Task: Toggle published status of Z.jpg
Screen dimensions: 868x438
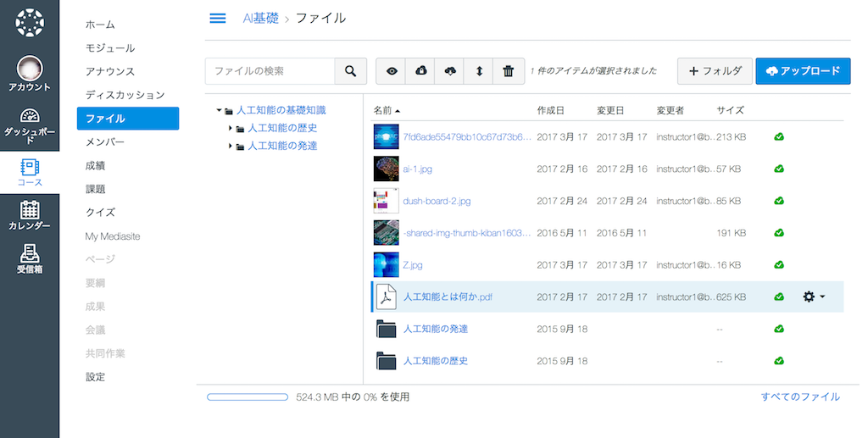Action: pyautogui.click(x=779, y=265)
